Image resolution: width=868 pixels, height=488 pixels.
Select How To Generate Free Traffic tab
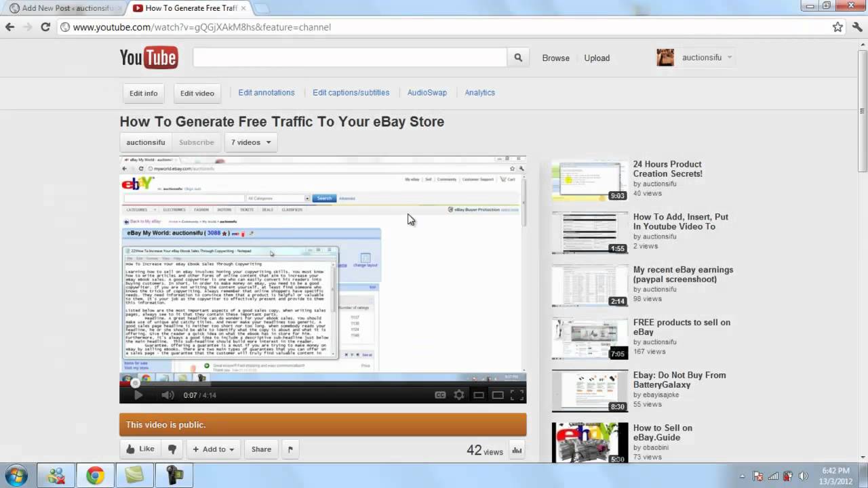click(x=191, y=8)
